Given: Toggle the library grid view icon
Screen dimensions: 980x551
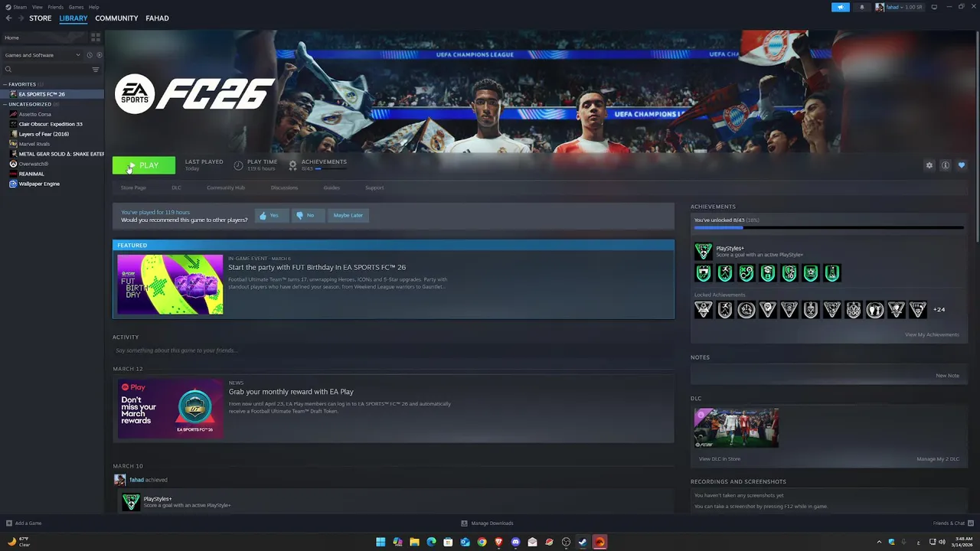Looking at the screenshot, I should pos(96,37).
